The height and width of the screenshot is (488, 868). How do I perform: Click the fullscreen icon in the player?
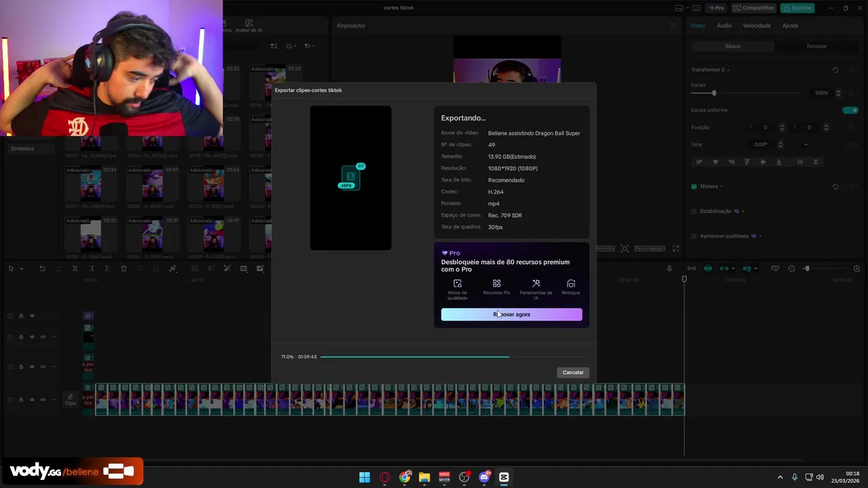point(675,249)
